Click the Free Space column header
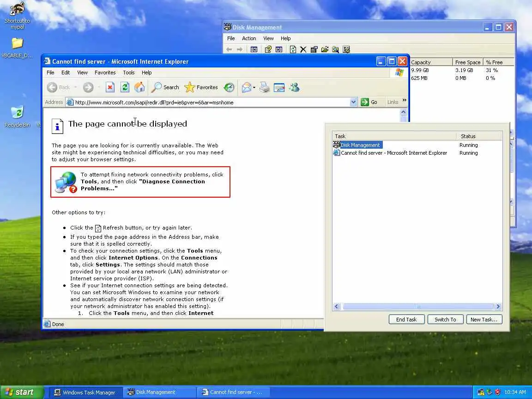This screenshot has height=399, width=532. pos(468,62)
